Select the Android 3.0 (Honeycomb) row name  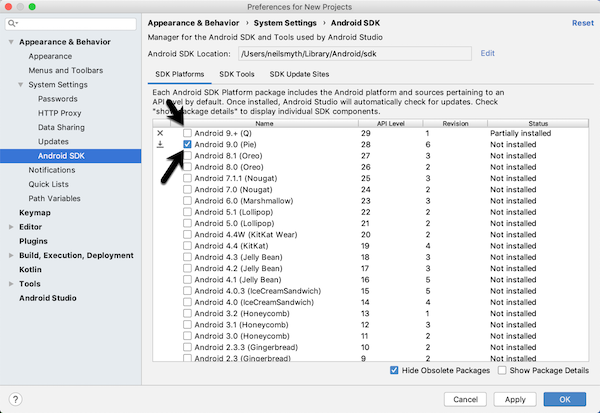242,336
